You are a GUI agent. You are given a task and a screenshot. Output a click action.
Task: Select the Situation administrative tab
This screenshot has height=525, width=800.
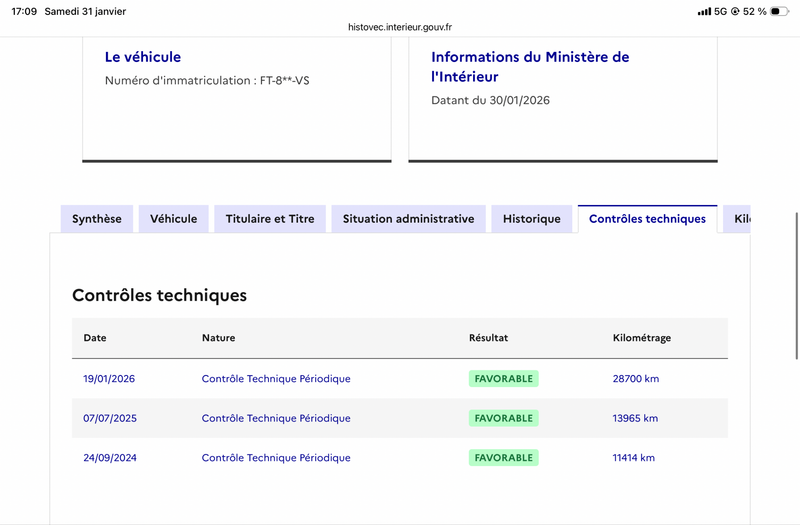pyautogui.click(x=408, y=219)
